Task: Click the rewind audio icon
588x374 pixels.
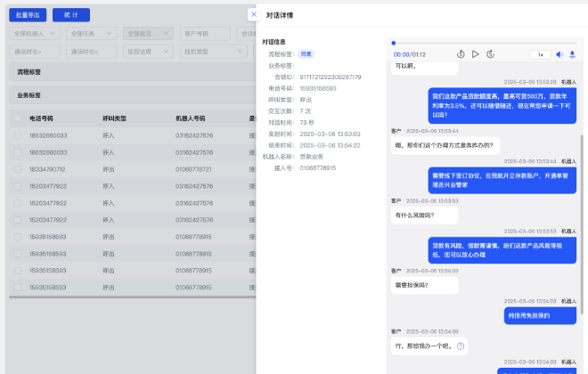Action: click(461, 54)
